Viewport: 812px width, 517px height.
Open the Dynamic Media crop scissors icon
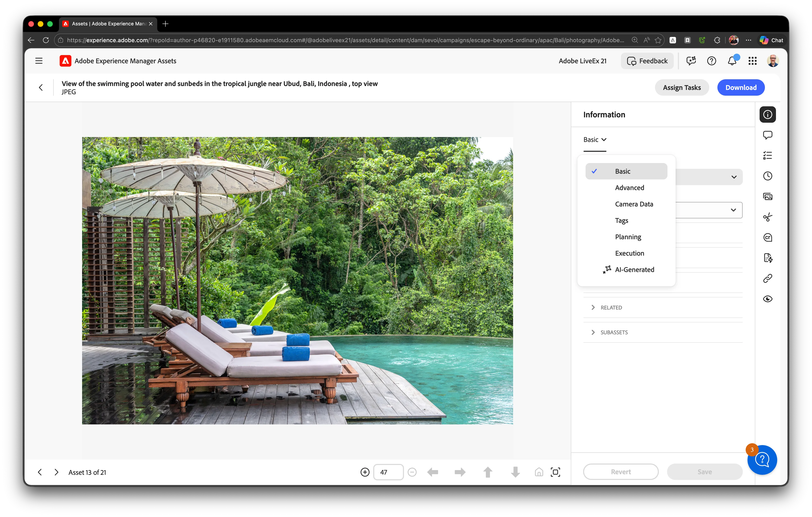coord(768,217)
